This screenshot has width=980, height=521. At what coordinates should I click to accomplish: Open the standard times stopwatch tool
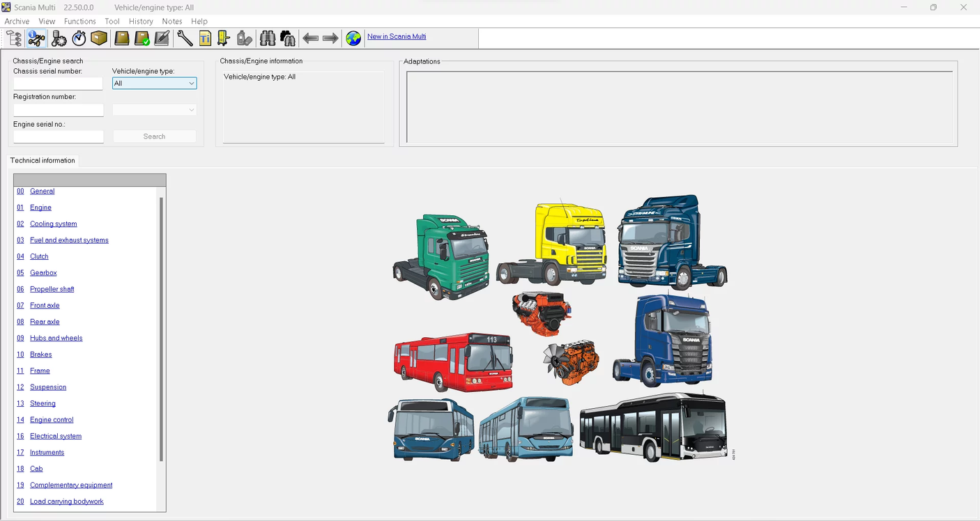tap(79, 38)
